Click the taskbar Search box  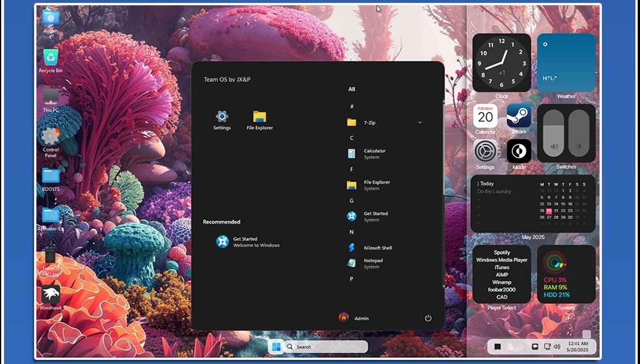(x=326, y=347)
